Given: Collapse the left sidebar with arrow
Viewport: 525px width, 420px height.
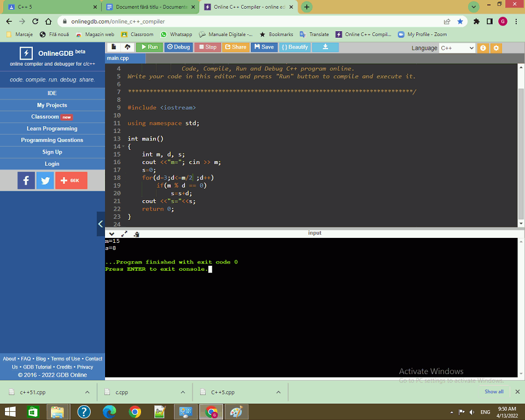Looking at the screenshot, I should click(x=101, y=224).
